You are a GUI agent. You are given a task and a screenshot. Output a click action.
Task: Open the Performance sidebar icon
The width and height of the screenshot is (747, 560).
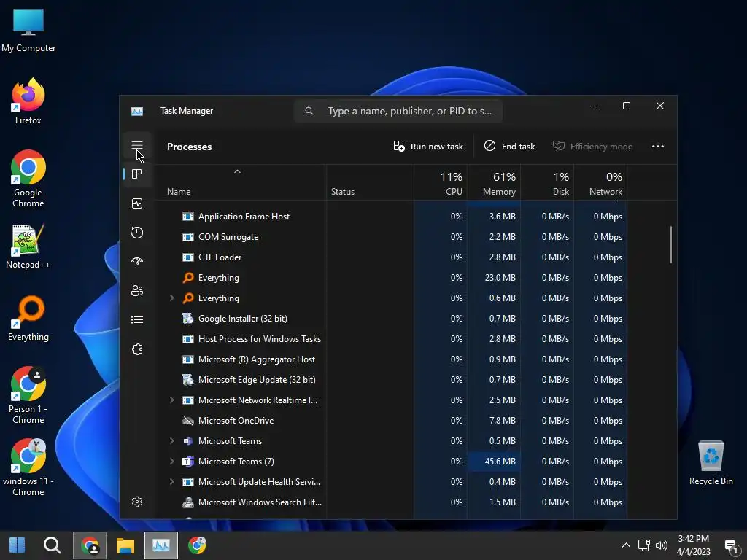point(137,204)
